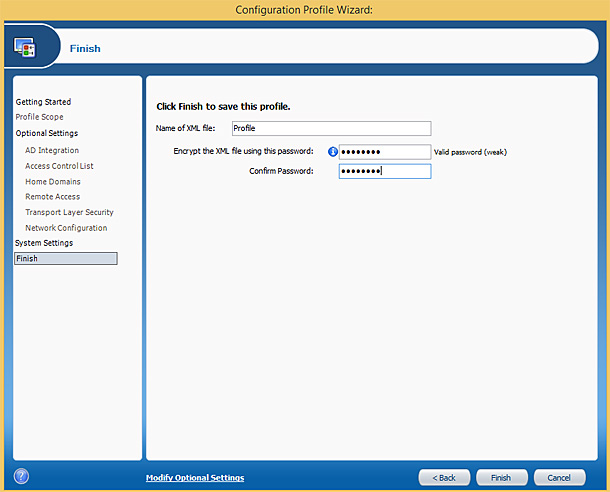Click the 'Confirm Password:' label

[x=281, y=171]
